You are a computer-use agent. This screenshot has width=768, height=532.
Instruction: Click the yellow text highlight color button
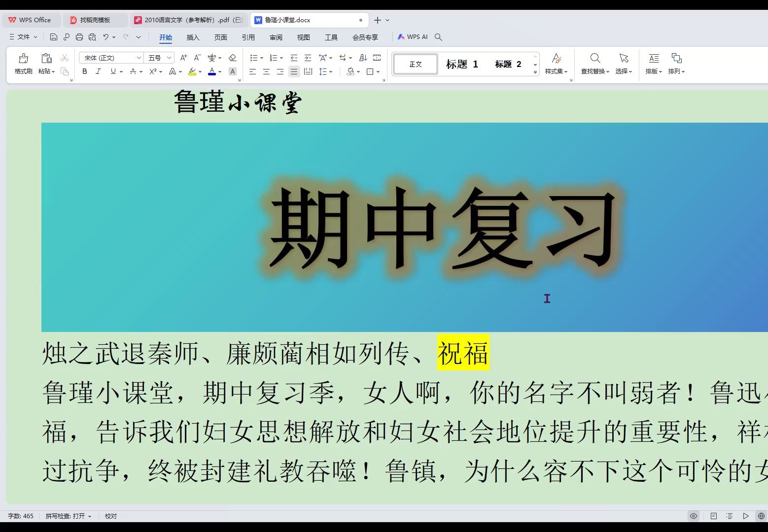[192, 71]
